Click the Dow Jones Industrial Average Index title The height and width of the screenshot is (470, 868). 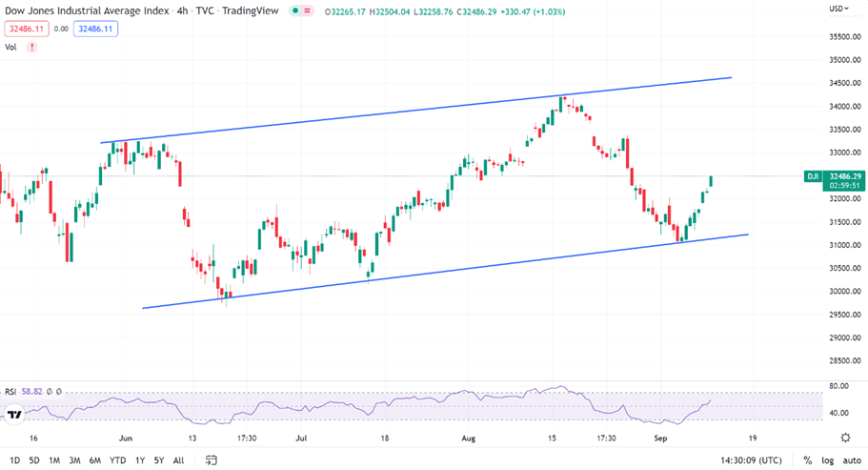87,11
